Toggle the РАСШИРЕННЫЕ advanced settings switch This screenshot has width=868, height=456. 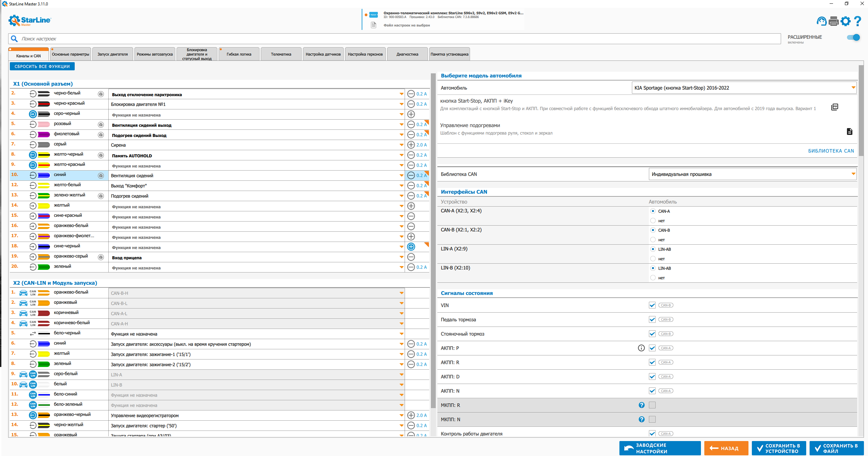853,38
